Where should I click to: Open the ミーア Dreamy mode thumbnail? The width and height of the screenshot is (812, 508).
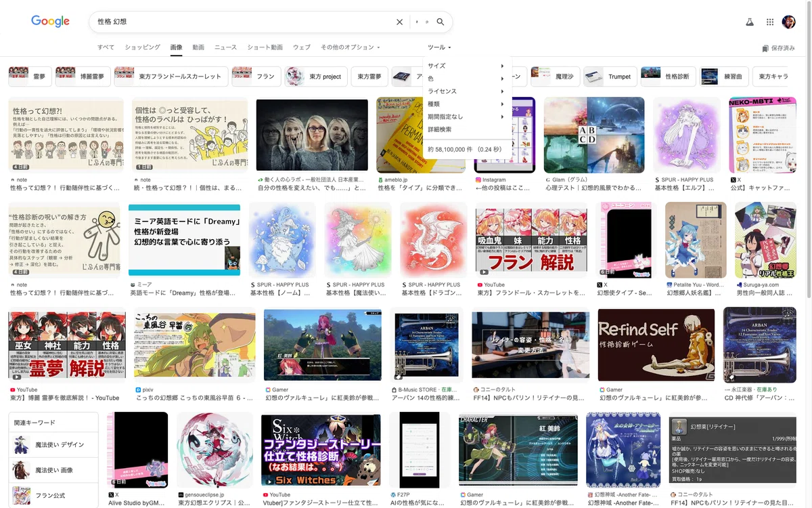click(x=184, y=240)
